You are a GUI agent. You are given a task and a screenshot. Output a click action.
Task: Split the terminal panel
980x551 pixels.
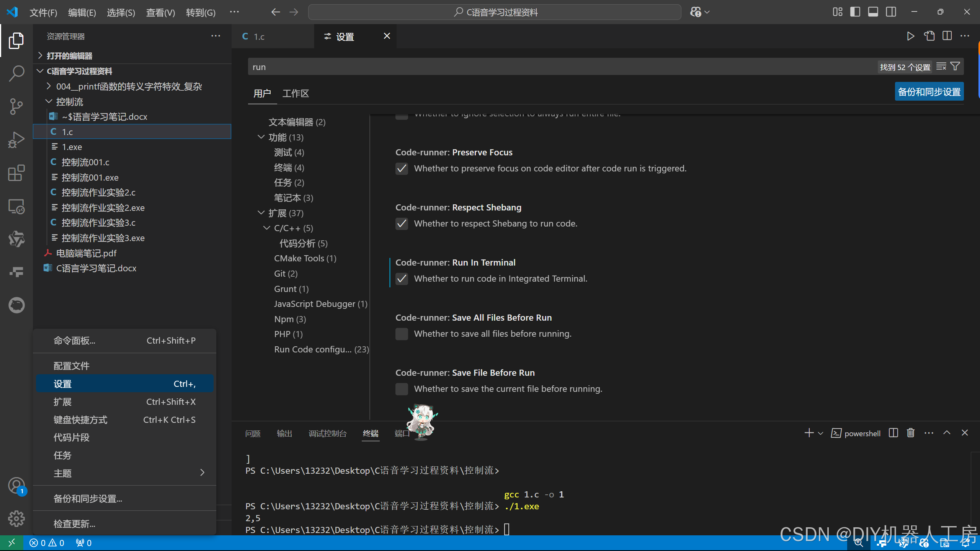[893, 433]
